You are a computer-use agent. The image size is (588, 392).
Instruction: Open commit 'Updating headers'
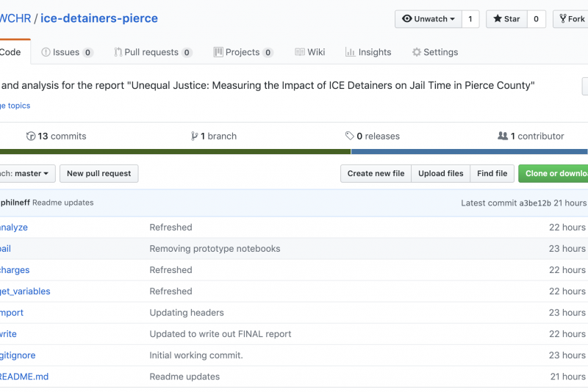[187, 313]
